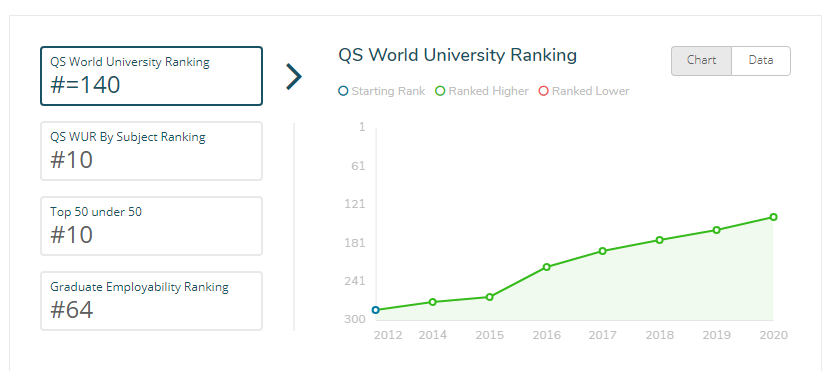Click the 2020 x-axis label

click(x=774, y=335)
